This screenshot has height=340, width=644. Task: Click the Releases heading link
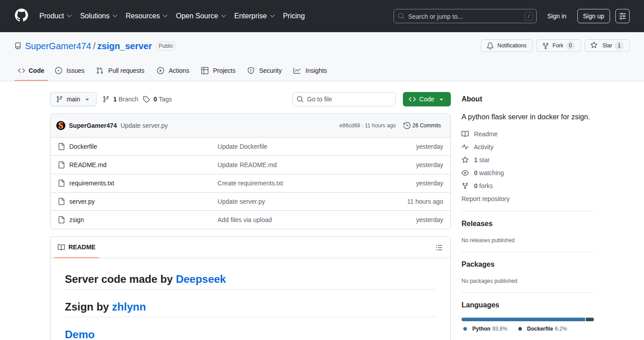point(477,223)
